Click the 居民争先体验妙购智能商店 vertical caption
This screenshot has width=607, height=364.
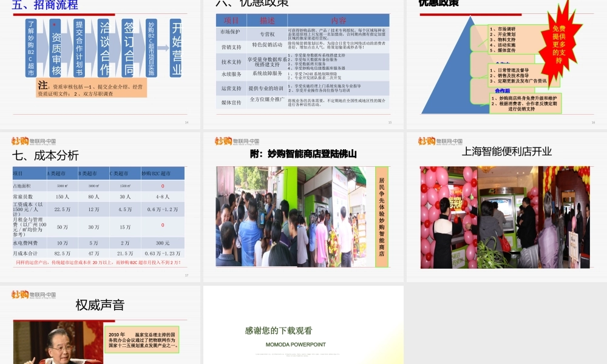pyautogui.click(x=382, y=217)
